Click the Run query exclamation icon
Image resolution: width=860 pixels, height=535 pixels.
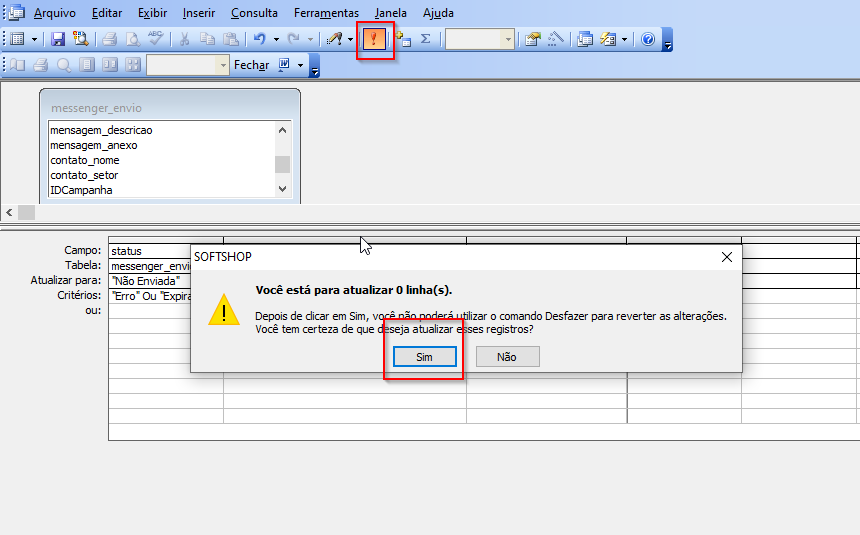[x=375, y=39]
